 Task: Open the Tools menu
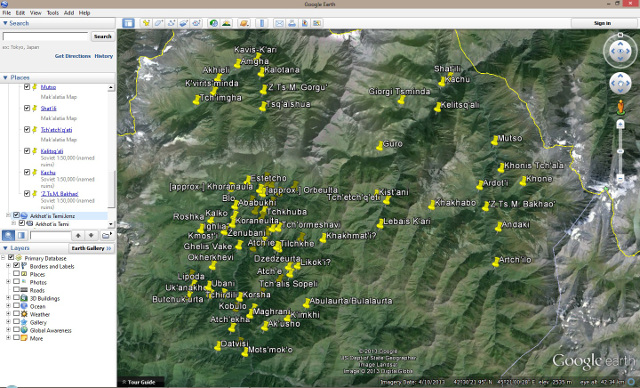click(53, 13)
